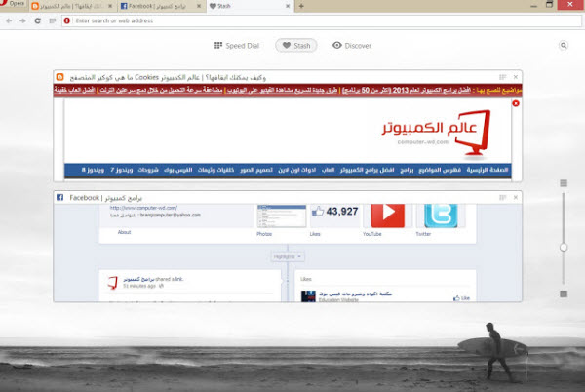Viewport: 585px width, 392px height.
Task: Close the Facebook browser tab
Action: [199, 6]
